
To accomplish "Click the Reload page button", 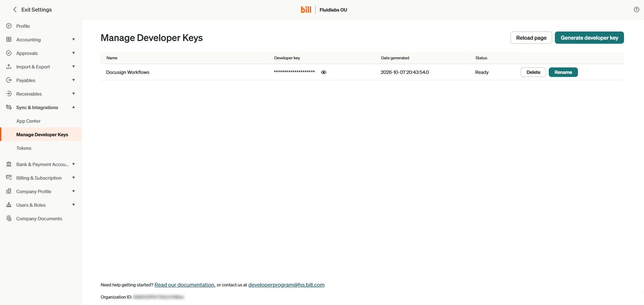I will [x=531, y=38].
